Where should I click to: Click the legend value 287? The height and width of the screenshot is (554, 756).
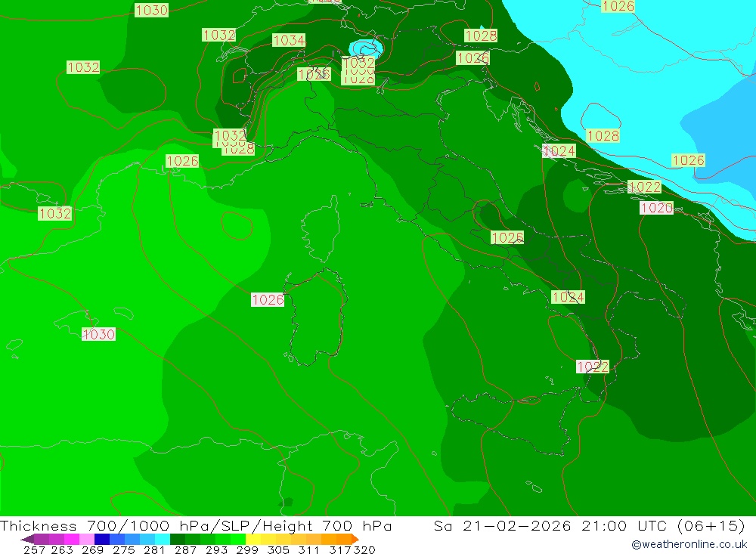point(185,549)
